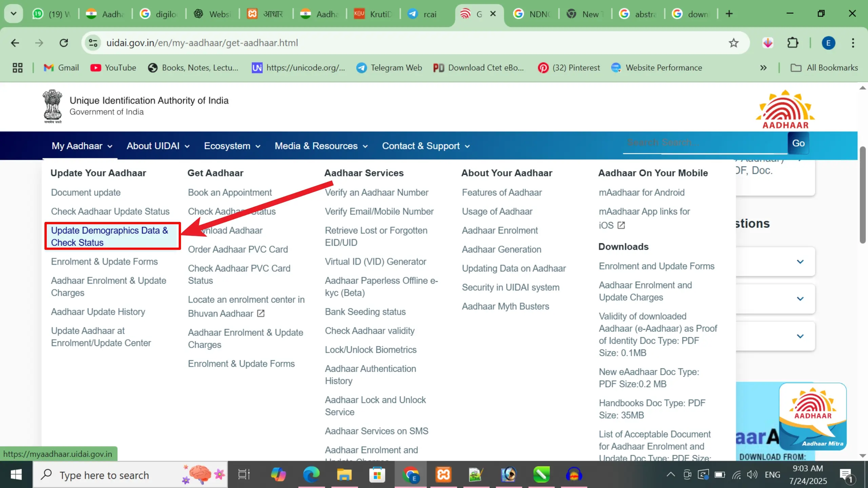Open Document update link
The height and width of the screenshot is (488, 868).
(x=86, y=192)
